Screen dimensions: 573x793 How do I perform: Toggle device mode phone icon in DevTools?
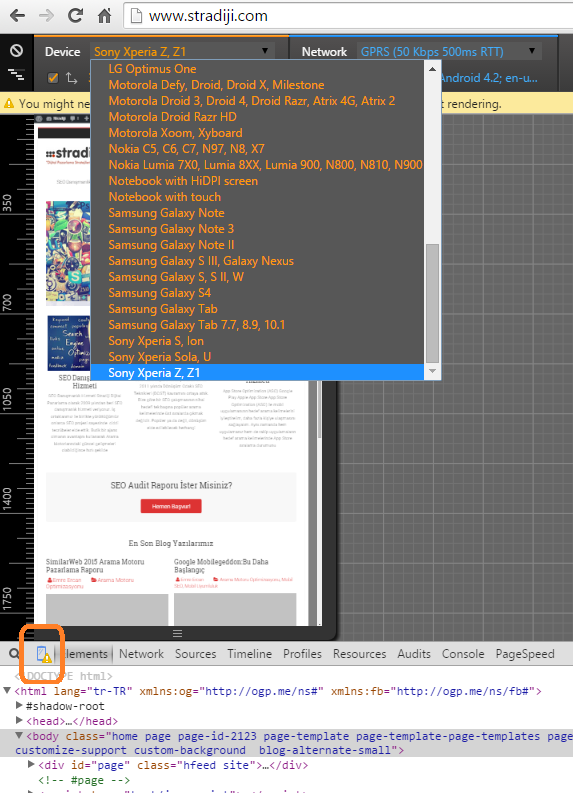tap(43, 654)
